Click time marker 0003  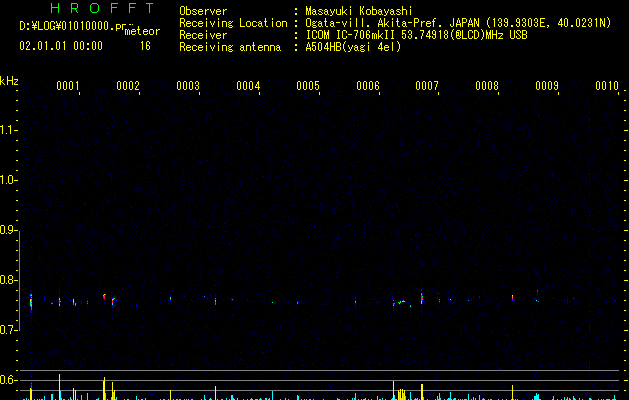tap(188, 86)
